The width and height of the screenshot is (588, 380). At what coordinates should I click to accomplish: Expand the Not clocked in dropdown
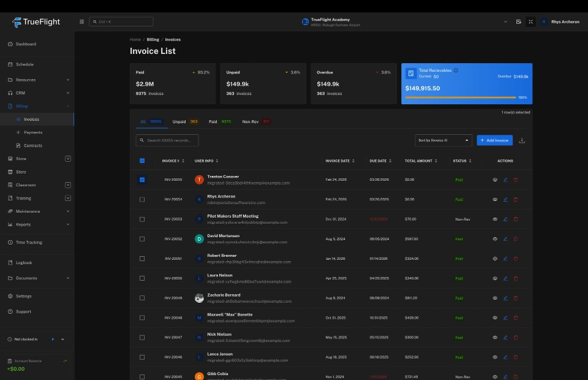click(x=62, y=339)
